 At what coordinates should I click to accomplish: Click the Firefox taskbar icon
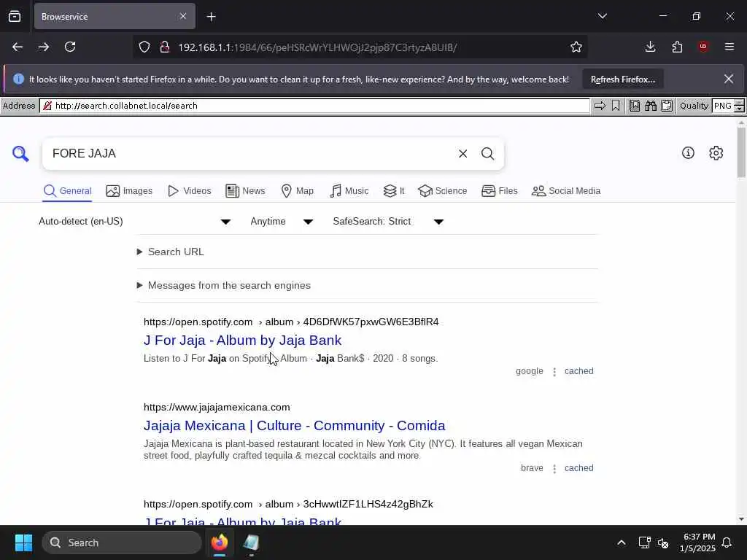click(x=220, y=542)
